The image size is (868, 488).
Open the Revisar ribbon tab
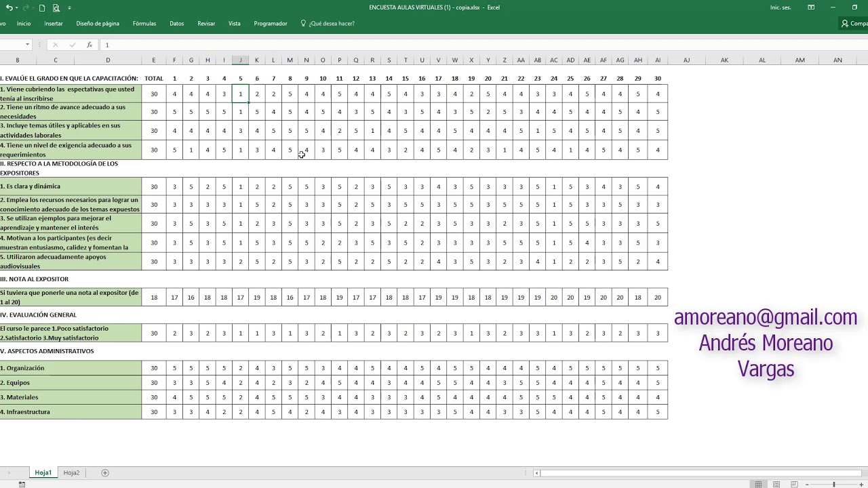coord(206,23)
